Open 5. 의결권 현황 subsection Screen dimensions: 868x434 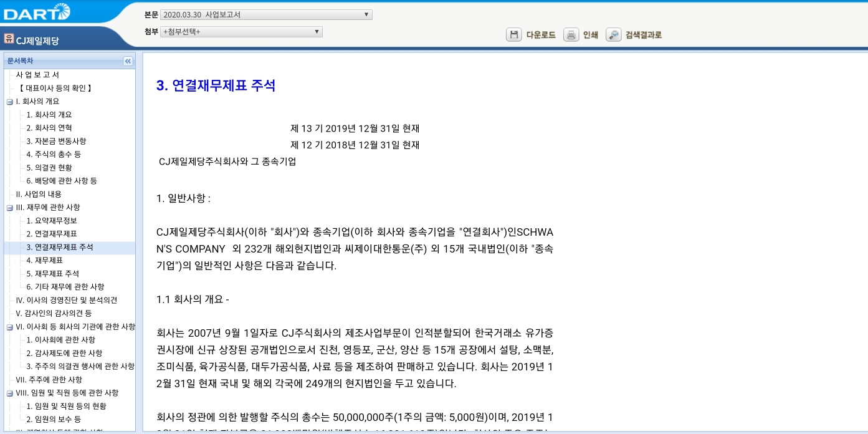pos(49,168)
